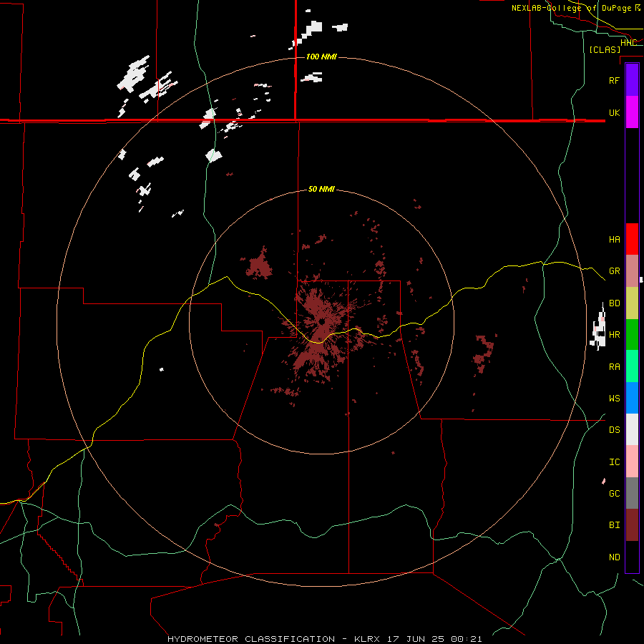644x644 pixels.
Task: Pick the HR green legend swatch
Action: click(632, 335)
